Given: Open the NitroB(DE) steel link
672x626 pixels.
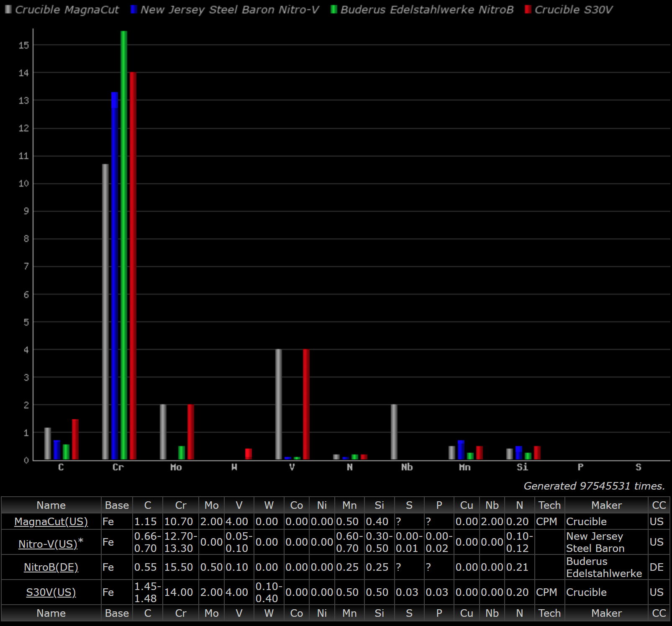Looking at the screenshot, I should click(51, 567).
